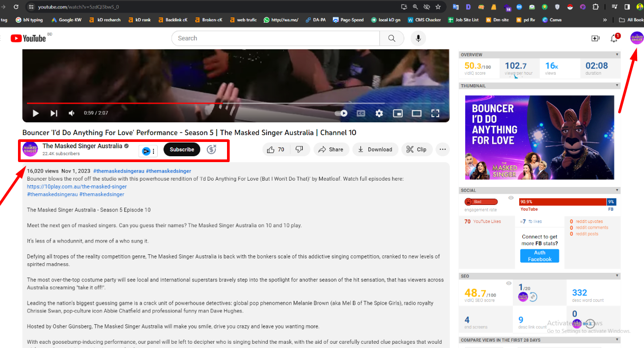This screenshot has height=348, width=644.
Task: Click the Create video icon
Action: tap(595, 38)
